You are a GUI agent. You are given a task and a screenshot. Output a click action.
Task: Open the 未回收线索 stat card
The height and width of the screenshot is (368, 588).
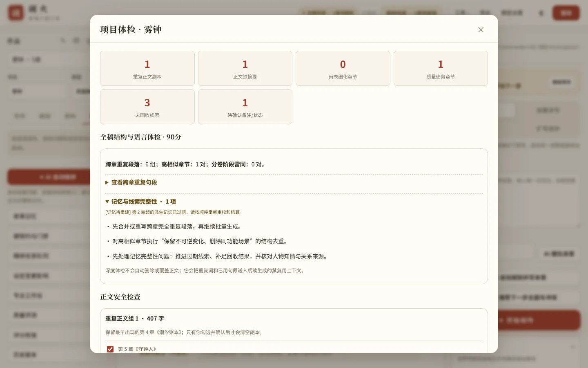[x=147, y=107]
